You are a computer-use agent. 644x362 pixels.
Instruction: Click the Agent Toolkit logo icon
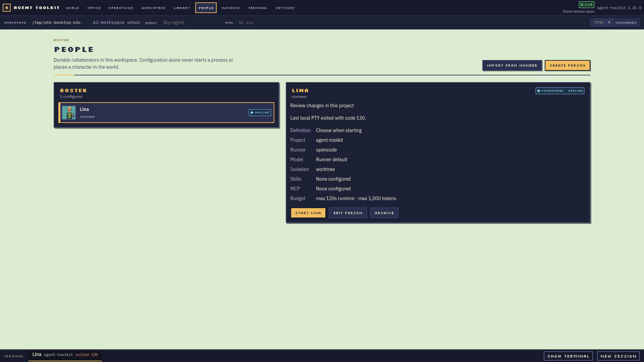click(7, 7)
